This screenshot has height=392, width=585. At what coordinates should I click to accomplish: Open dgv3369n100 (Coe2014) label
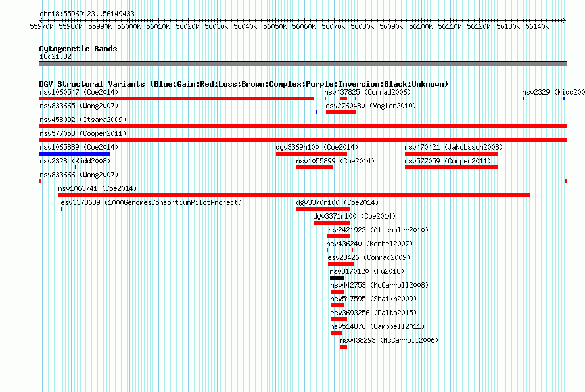tap(317, 147)
